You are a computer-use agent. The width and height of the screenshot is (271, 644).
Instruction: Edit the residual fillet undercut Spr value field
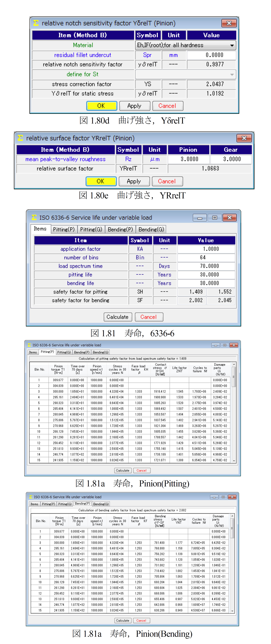(211, 55)
